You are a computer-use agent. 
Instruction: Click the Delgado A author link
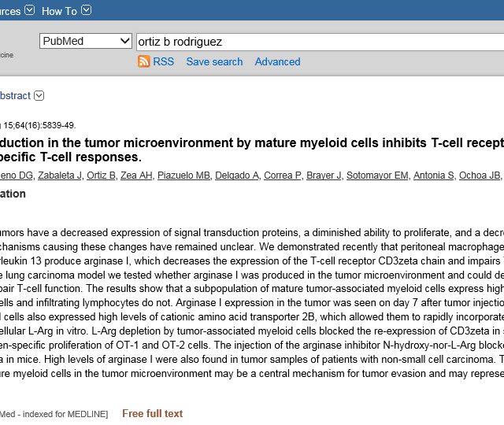pyautogui.click(x=237, y=175)
